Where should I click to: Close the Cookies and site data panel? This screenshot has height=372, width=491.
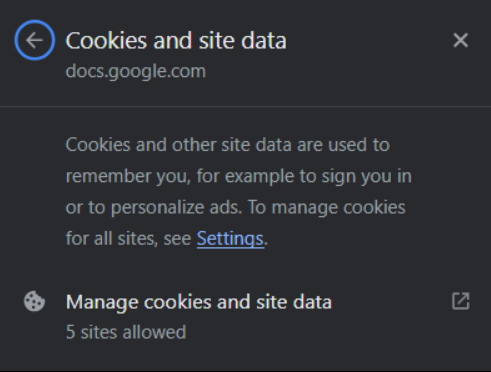point(461,40)
